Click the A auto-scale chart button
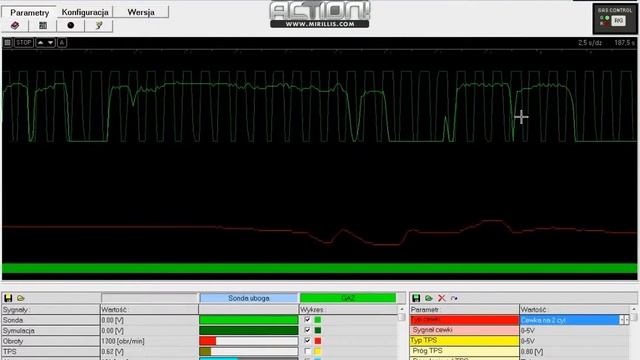 tap(62, 42)
